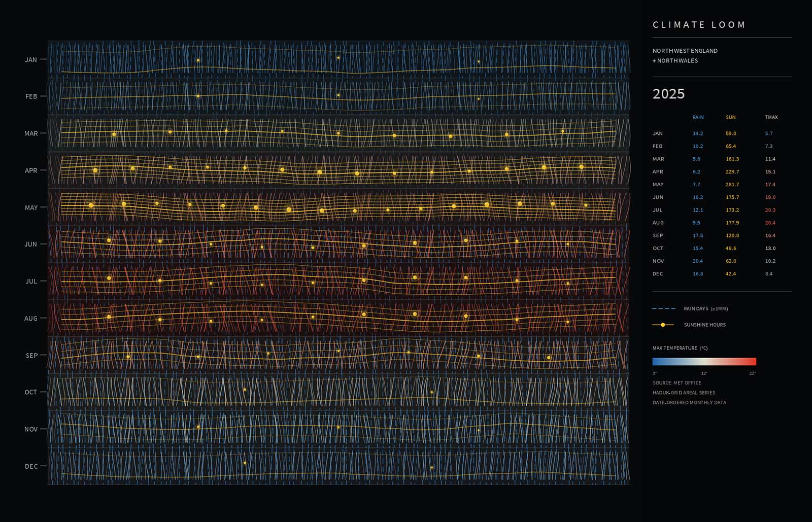Click the RAIN column header

point(698,117)
